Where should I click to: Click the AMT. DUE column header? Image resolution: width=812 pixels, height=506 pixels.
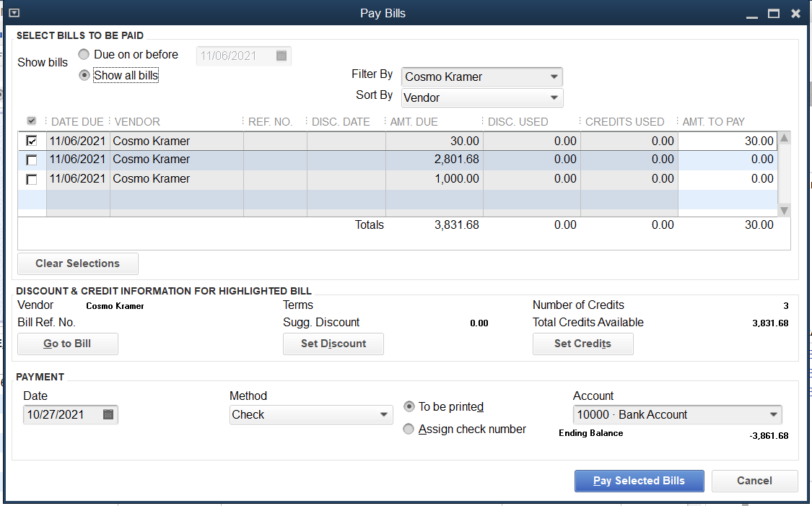click(414, 122)
